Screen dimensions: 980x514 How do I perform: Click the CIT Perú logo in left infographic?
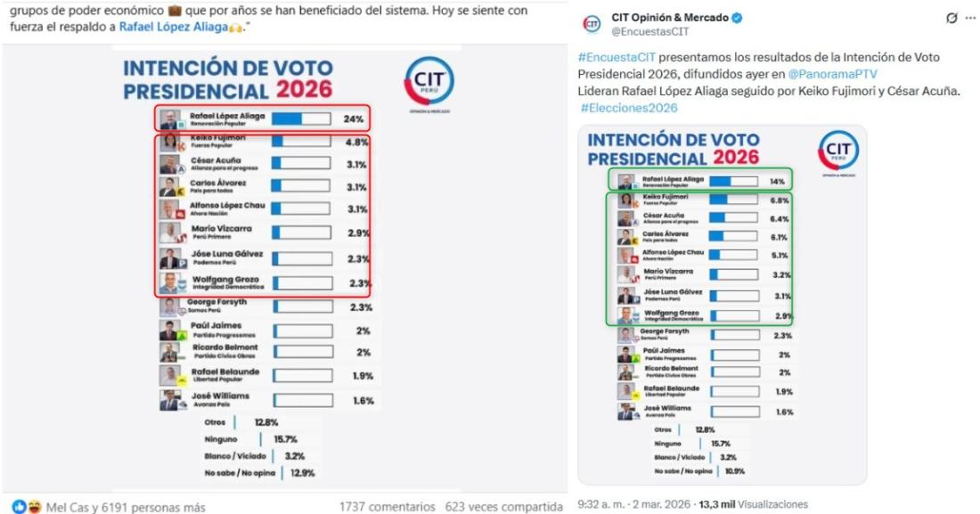pos(430,82)
